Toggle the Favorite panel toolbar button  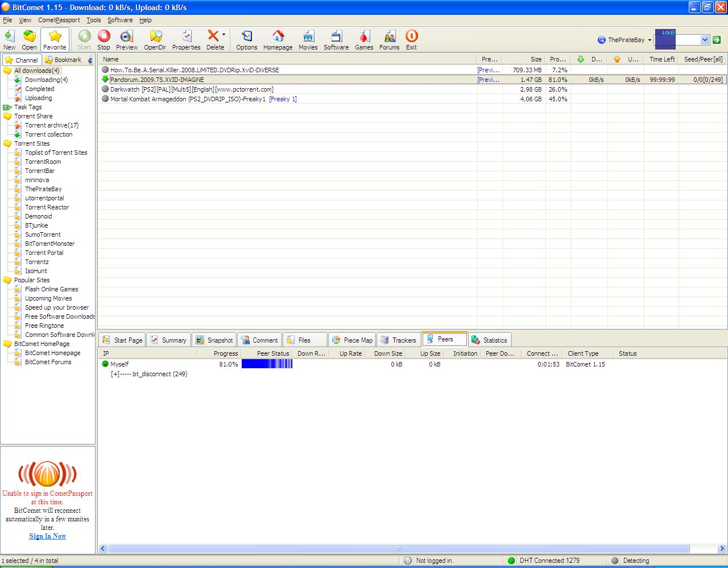55,40
